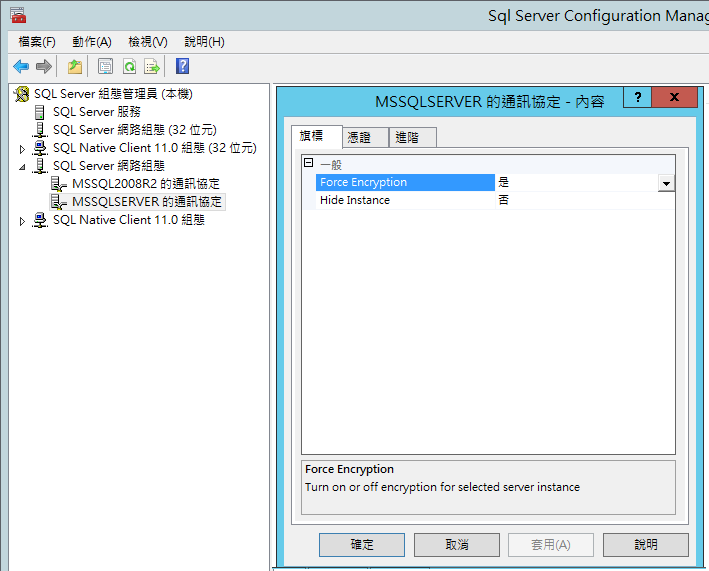
Task: Click the 取消 button
Action: [457, 545]
